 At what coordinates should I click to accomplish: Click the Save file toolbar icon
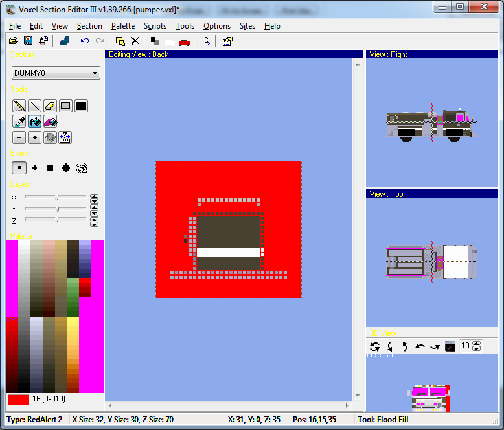point(28,41)
